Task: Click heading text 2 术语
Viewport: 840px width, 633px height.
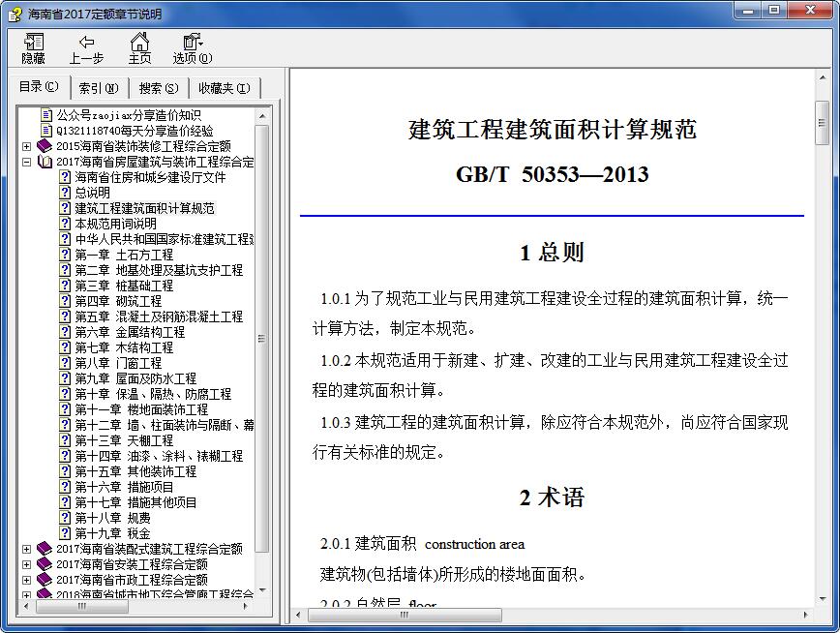Action: [x=552, y=497]
